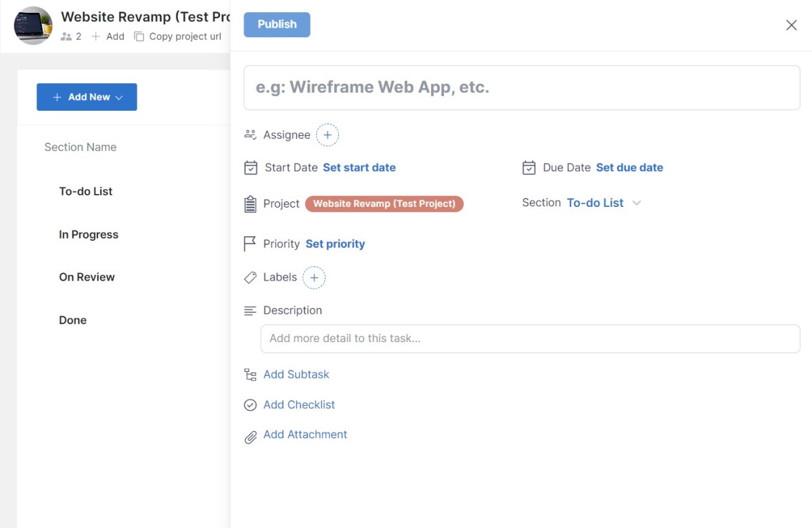The height and width of the screenshot is (528, 812).
Task: Open the Add New dropdown menu
Action: point(87,97)
